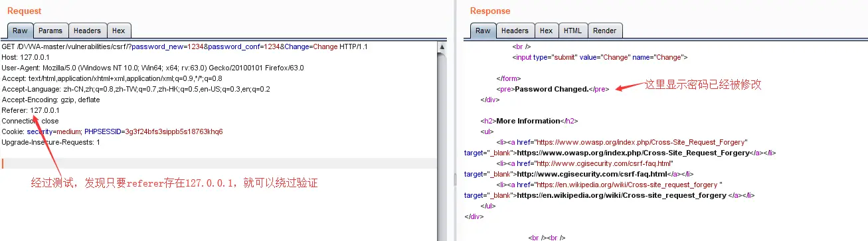Click the en.wikipedia.org Cross-site_request_forgery href line
Viewport: 868px width, 241px height.
[x=609, y=185]
